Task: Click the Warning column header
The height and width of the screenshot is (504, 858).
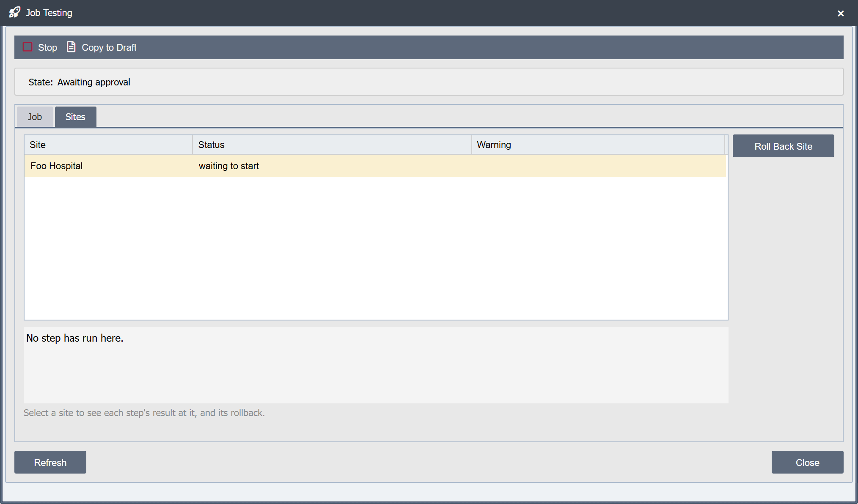Action: click(598, 145)
